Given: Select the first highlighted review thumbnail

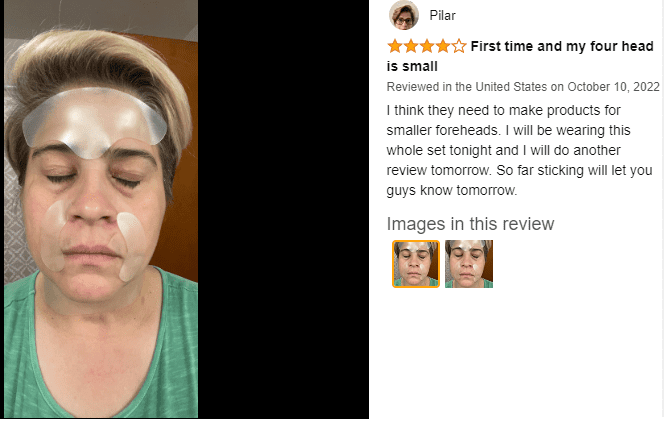Looking at the screenshot, I should coord(416,264).
